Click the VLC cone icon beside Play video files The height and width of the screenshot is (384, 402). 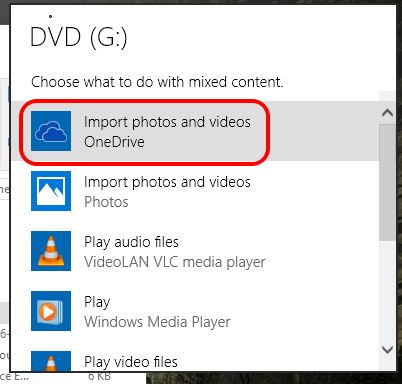pyautogui.click(x=51, y=361)
